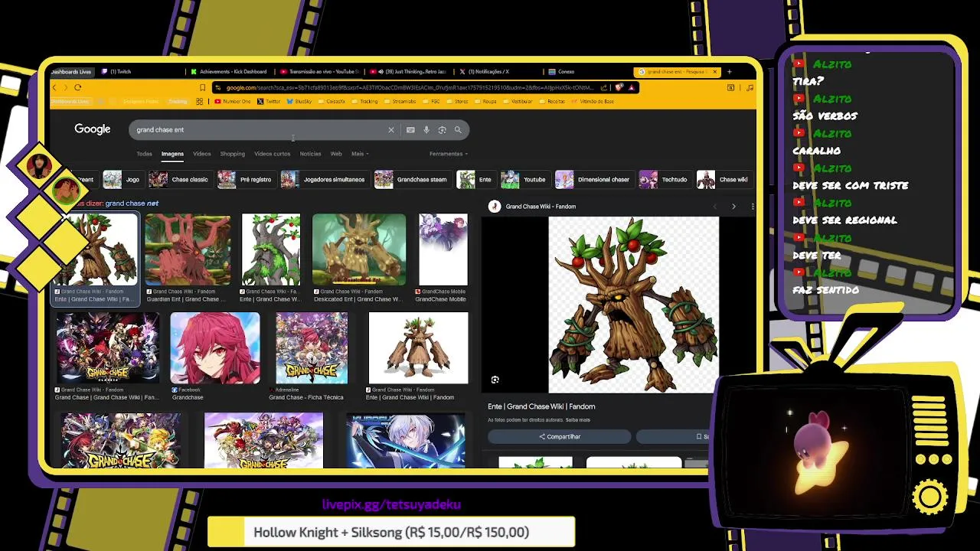Screen dimensions: 980x551
Task: Click the Dimensional chaser chip
Action: (594, 180)
